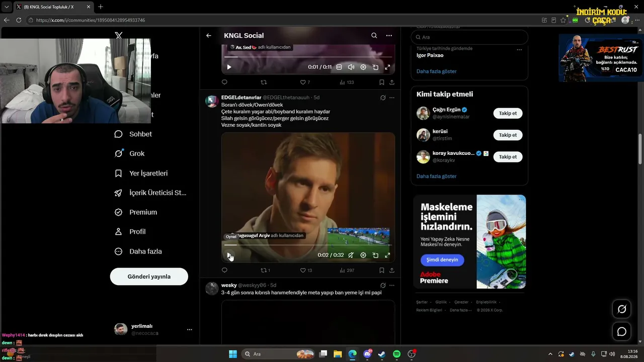Share the post with 297 views

pos(392,270)
